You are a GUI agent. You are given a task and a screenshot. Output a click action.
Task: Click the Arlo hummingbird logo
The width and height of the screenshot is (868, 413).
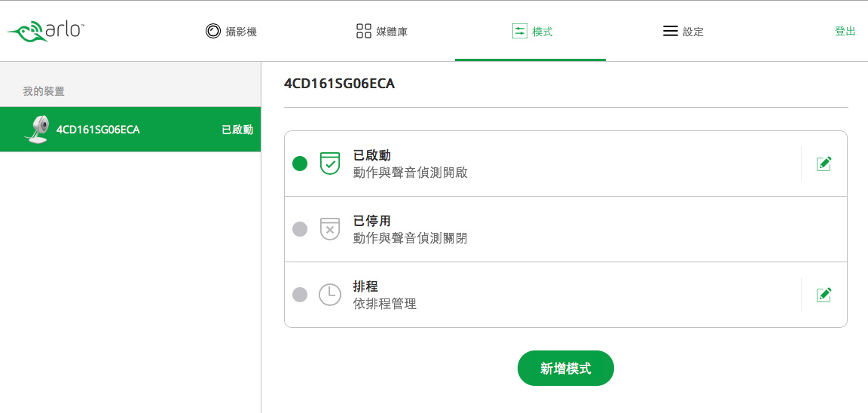tap(45, 32)
